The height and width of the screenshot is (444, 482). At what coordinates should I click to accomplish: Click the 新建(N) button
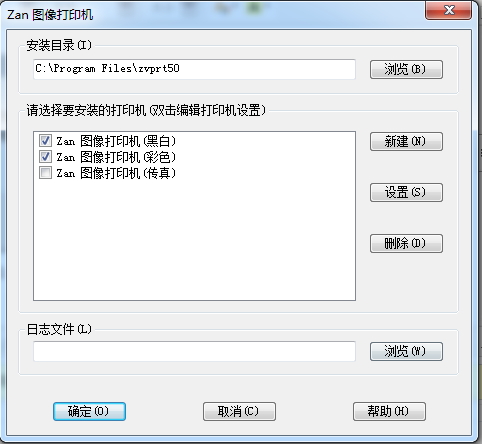click(406, 141)
